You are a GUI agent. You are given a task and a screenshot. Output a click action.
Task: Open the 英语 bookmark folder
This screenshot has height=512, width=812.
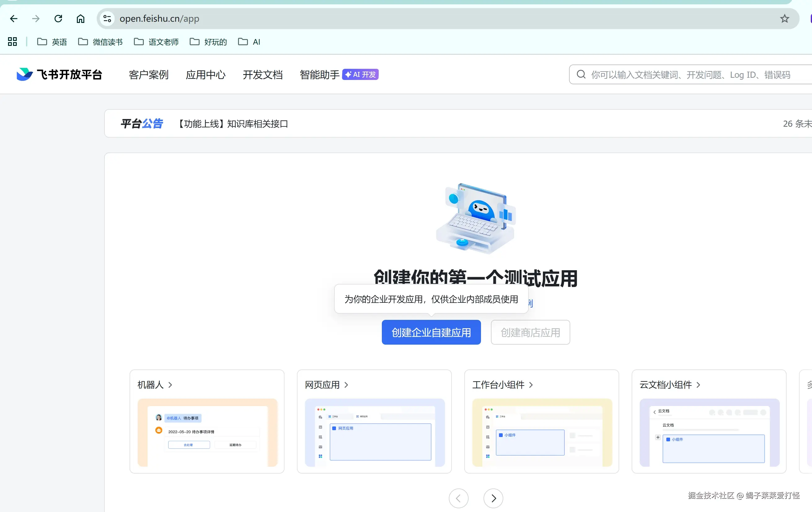[x=52, y=42]
